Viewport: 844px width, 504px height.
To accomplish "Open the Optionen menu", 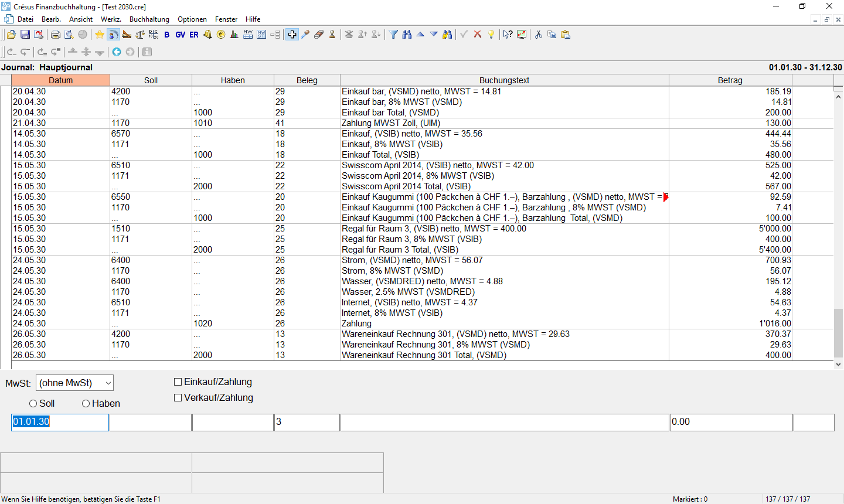I will 192,19.
